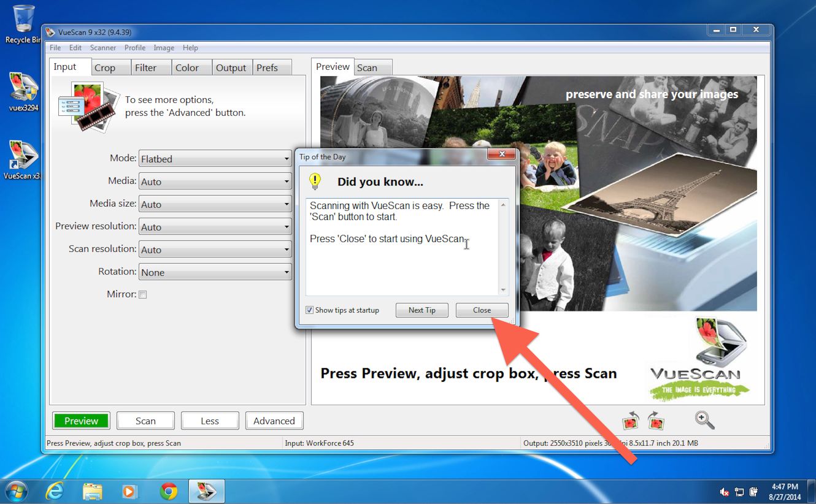Image resolution: width=816 pixels, height=504 pixels.
Task: Switch to the Crop tab
Action: 111,67
